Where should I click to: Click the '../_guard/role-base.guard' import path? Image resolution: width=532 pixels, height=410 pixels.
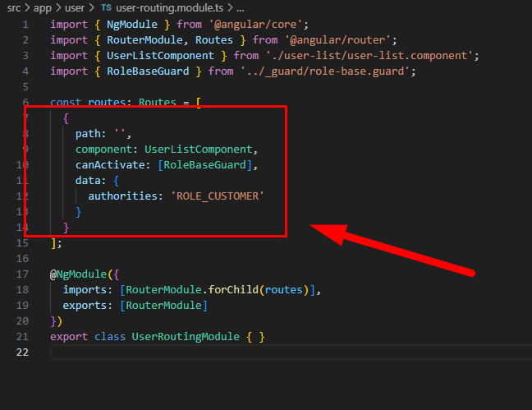329,71
